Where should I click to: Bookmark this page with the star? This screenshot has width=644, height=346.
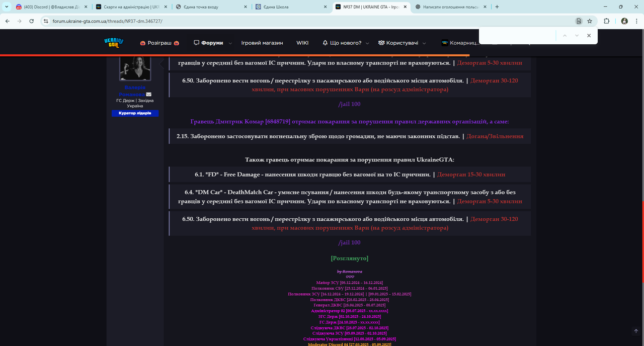[x=590, y=21]
